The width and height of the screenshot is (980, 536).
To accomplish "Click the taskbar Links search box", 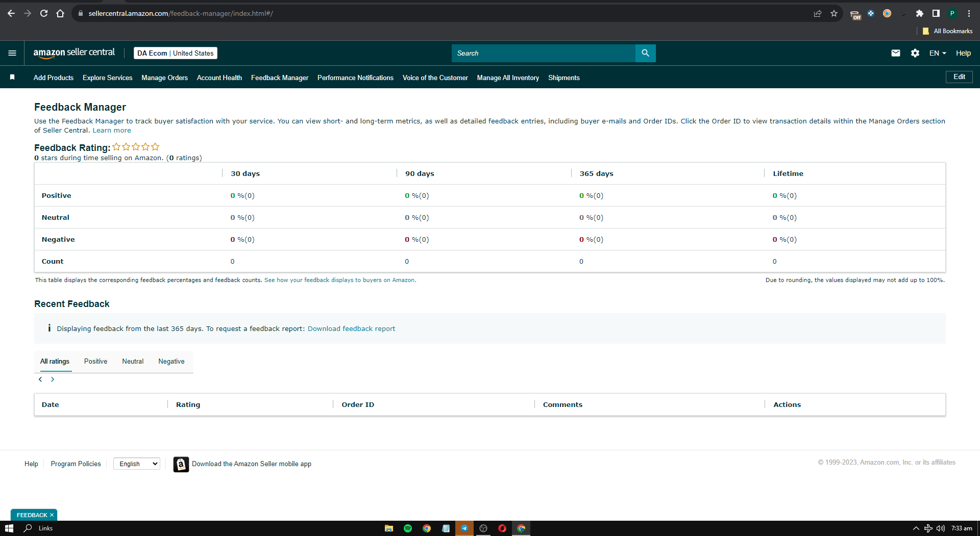I will tap(45, 528).
